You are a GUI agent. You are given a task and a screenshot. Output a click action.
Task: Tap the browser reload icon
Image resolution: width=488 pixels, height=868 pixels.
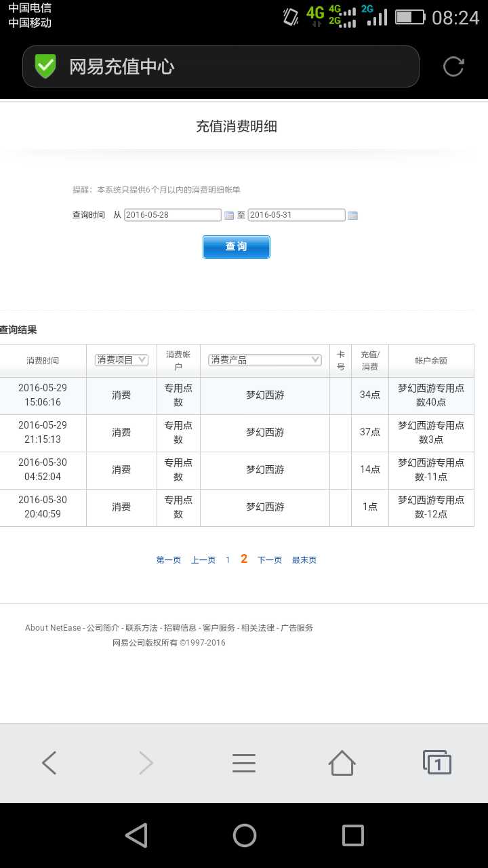(x=453, y=66)
